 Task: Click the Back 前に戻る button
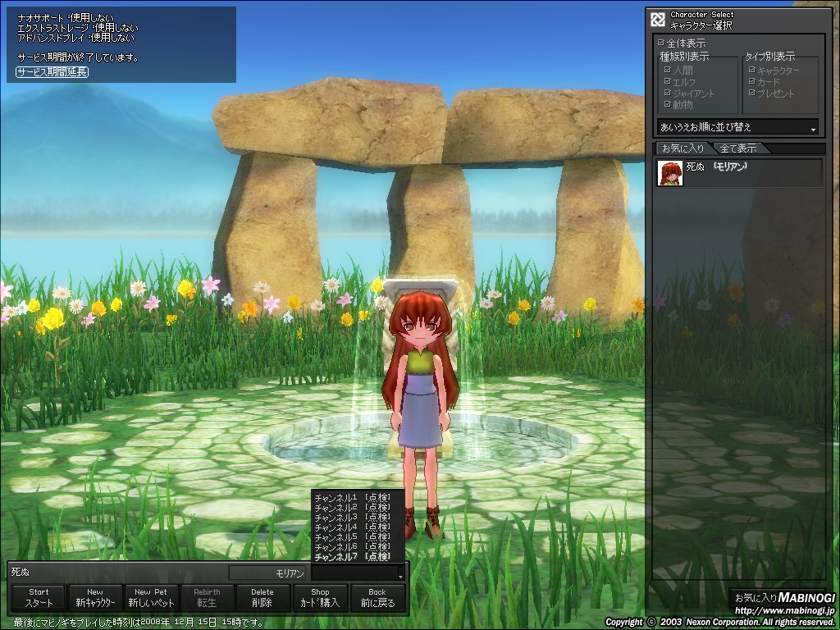(x=377, y=597)
